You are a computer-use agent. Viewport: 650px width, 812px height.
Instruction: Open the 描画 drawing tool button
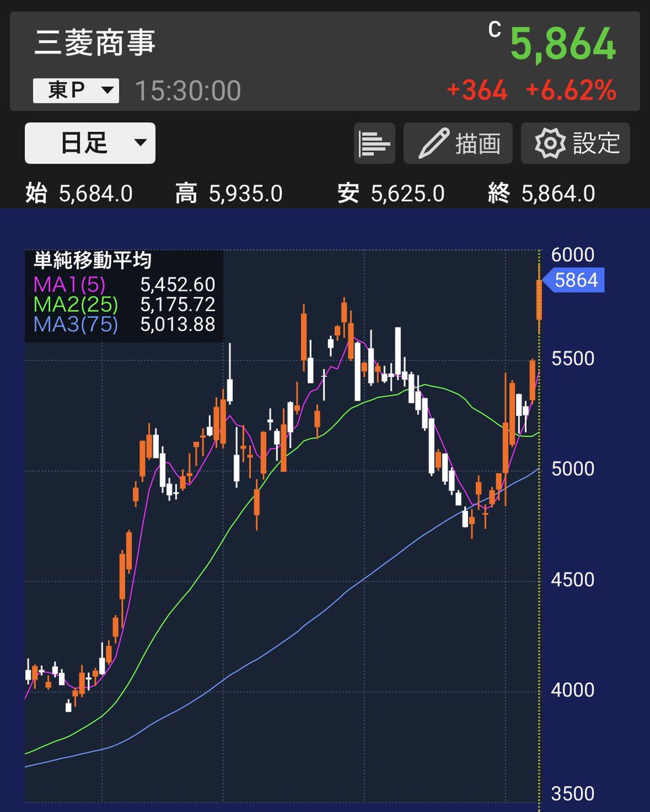pyautogui.click(x=458, y=143)
